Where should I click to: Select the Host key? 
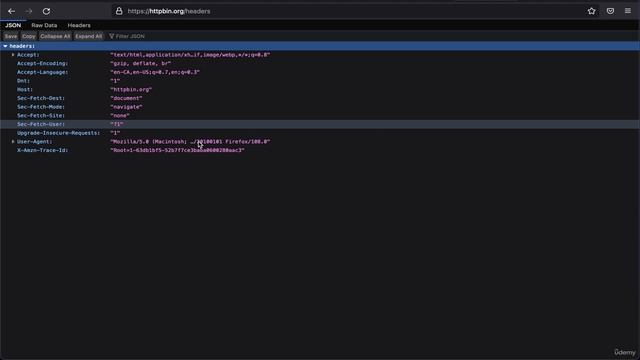point(24,89)
